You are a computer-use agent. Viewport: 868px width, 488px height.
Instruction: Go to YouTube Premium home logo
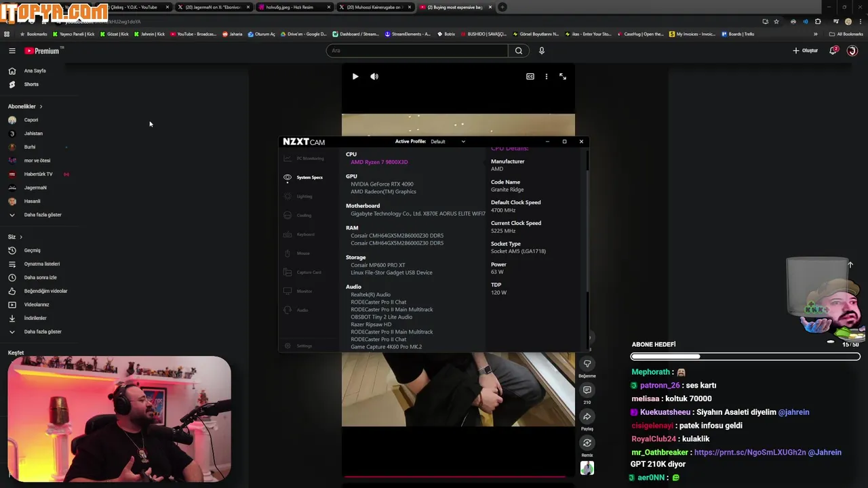tap(42, 51)
